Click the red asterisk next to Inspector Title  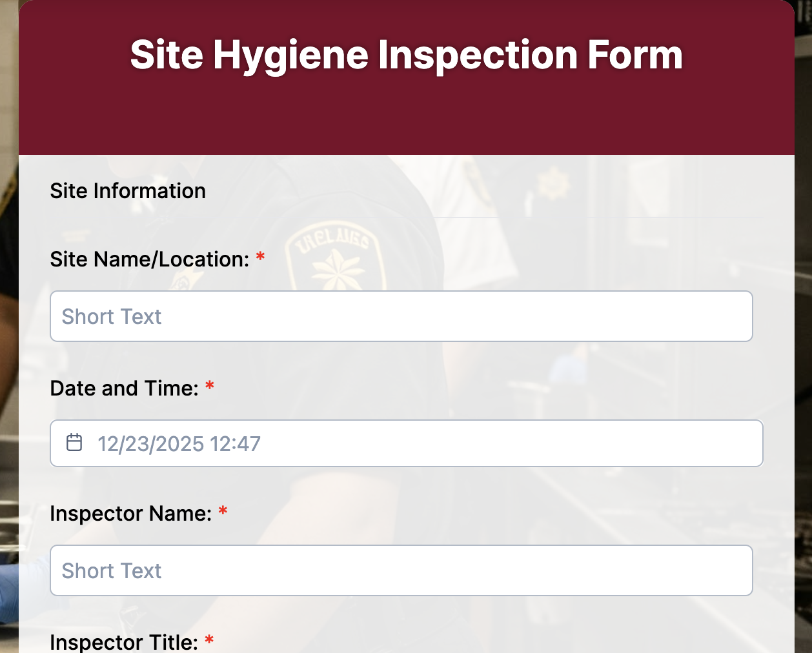[x=208, y=640]
